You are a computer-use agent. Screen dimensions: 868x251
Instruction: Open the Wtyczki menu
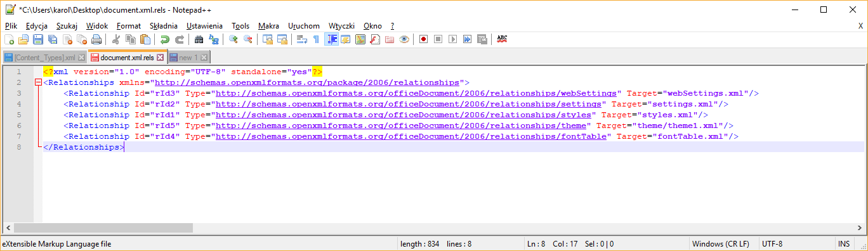coord(341,26)
